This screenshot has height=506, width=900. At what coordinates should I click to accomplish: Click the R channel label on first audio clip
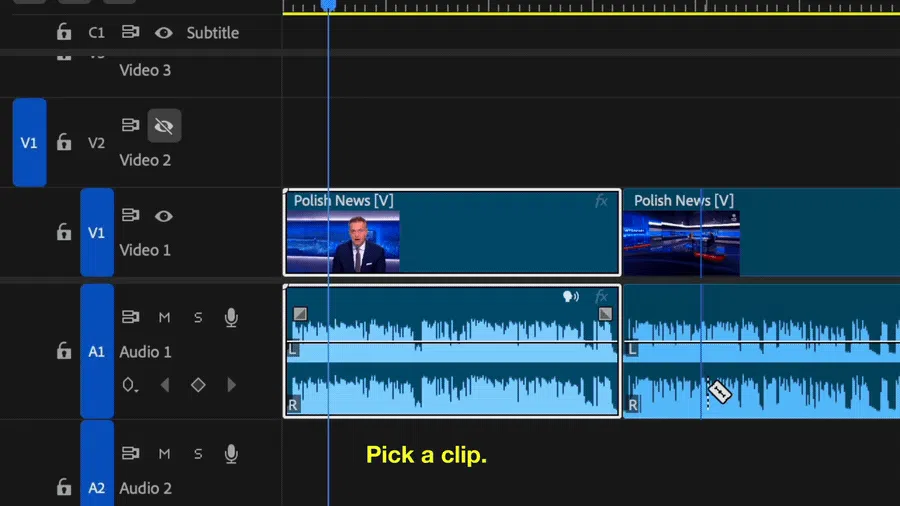(x=293, y=405)
